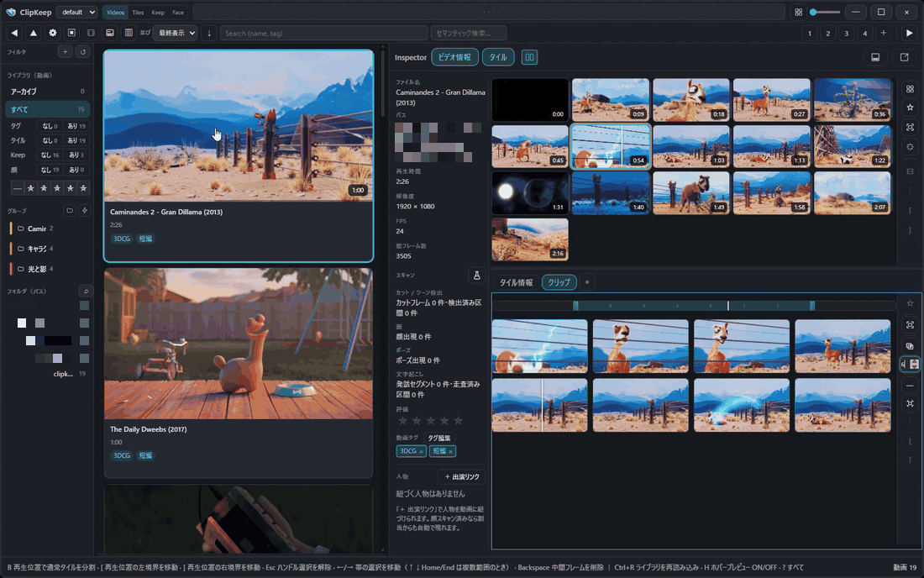Click the new group folder icon
The image size is (924, 578).
(x=70, y=210)
